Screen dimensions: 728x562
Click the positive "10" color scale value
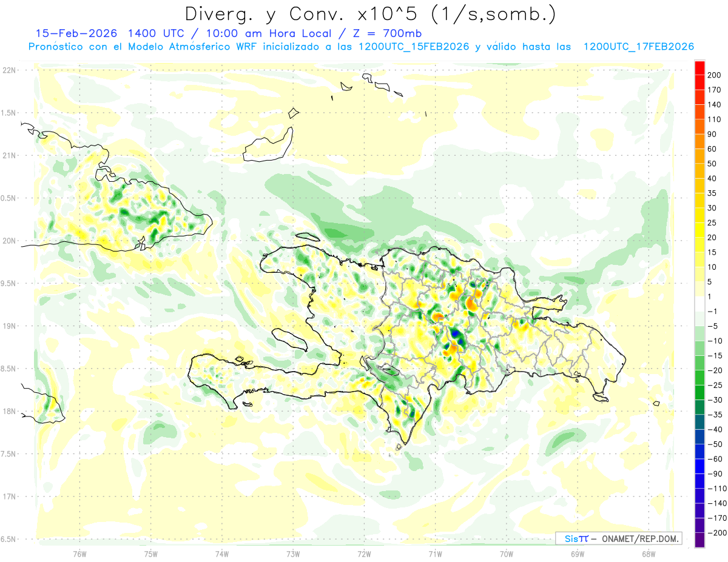click(x=713, y=267)
